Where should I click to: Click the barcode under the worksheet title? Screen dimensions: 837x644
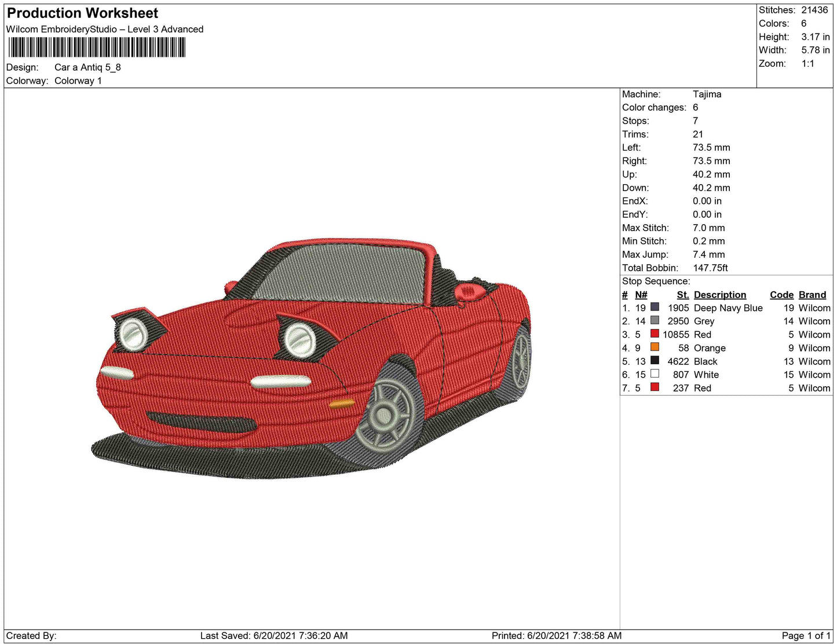(x=96, y=47)
